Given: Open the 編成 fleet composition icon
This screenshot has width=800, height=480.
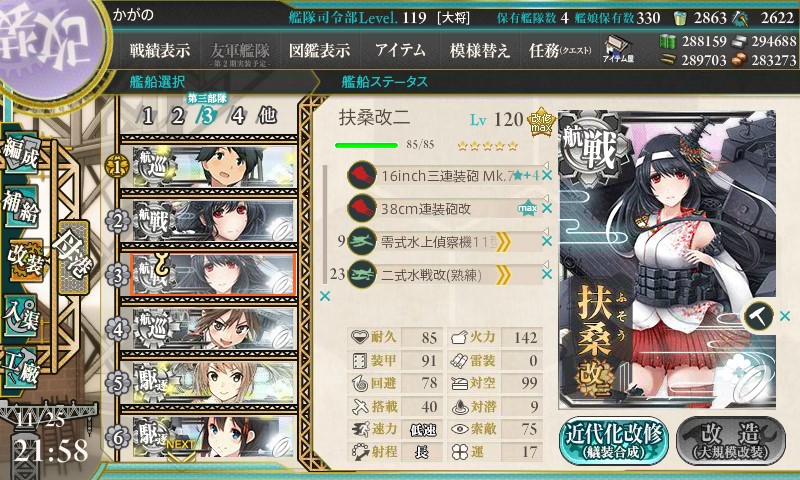Looking at the screenshot, I should [x=21, y=154].
